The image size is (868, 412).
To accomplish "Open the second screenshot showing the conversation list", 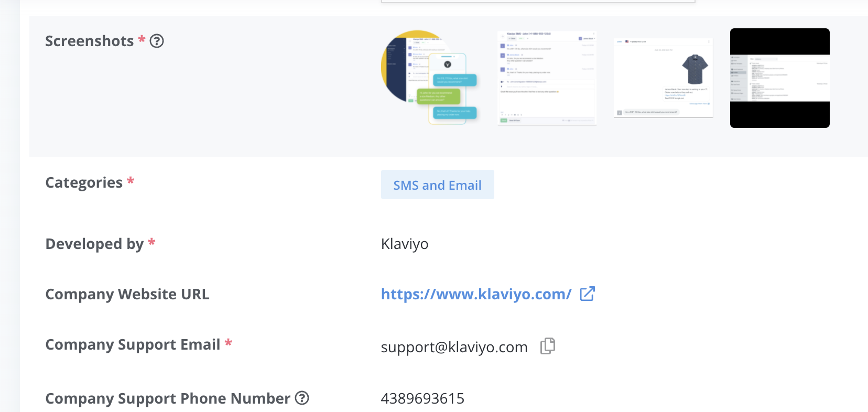I will 547,78.
